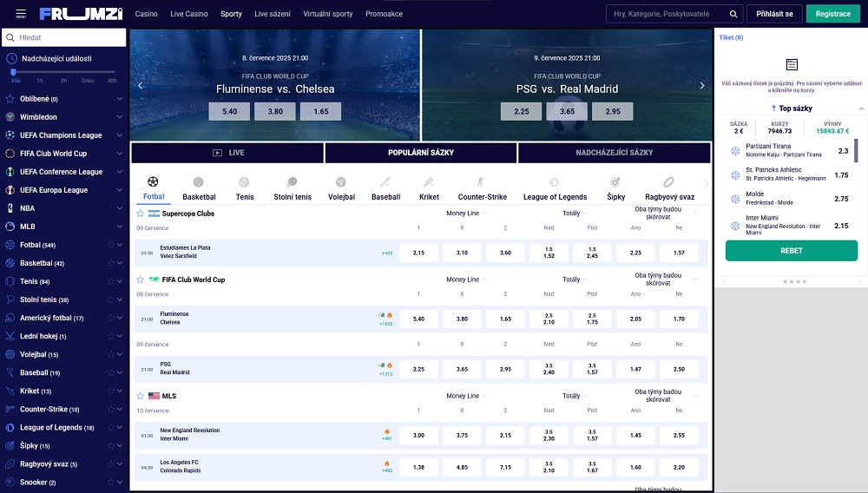
Task: Select the Šipky darts icon
Action: (615, 182)
